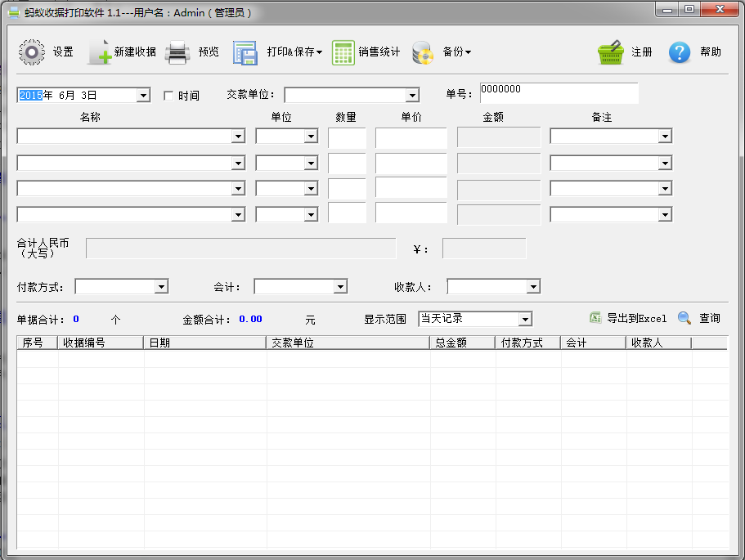Viewport: 745px width, 560px height.
Task: Open the 设置 (Settings) gear icon
Action: (33, 51)
